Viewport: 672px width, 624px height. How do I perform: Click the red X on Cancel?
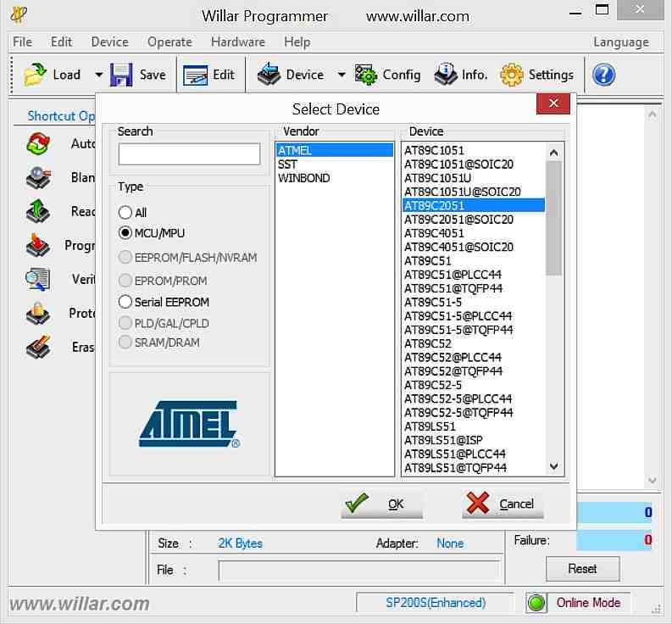coord(477,503)
